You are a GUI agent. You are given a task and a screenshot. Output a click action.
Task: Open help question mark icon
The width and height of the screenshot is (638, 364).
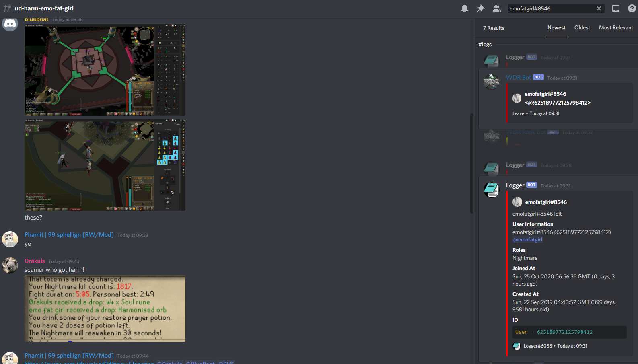pyautogui.click(x=632, y=8)
